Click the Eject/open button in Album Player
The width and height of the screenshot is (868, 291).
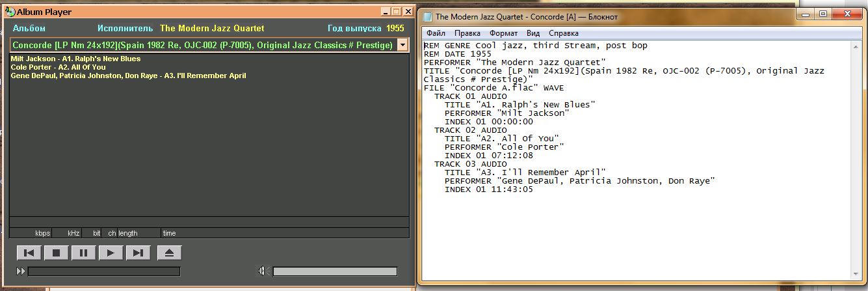point(169,253)
